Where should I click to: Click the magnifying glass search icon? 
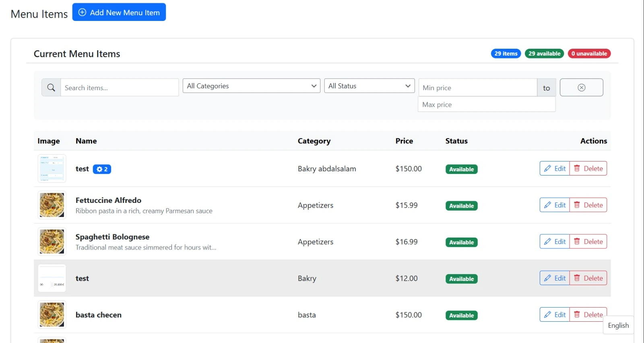tap(51, 87)
